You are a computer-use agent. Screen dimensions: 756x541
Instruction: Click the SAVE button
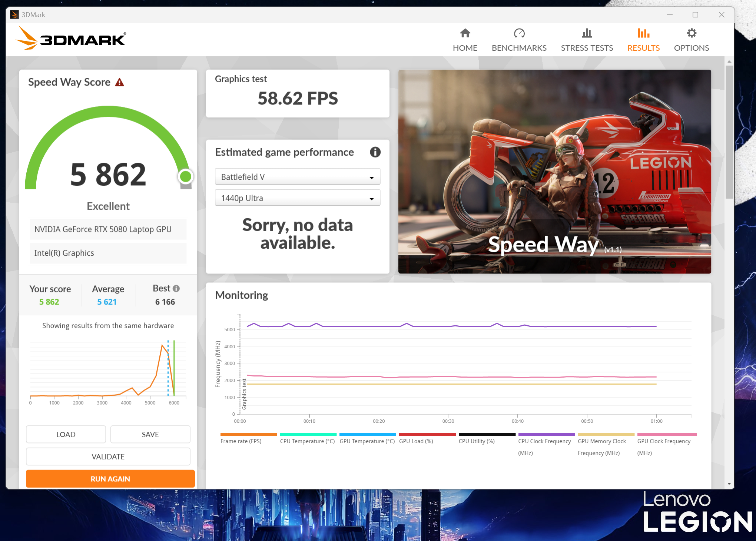click(150, 434)
